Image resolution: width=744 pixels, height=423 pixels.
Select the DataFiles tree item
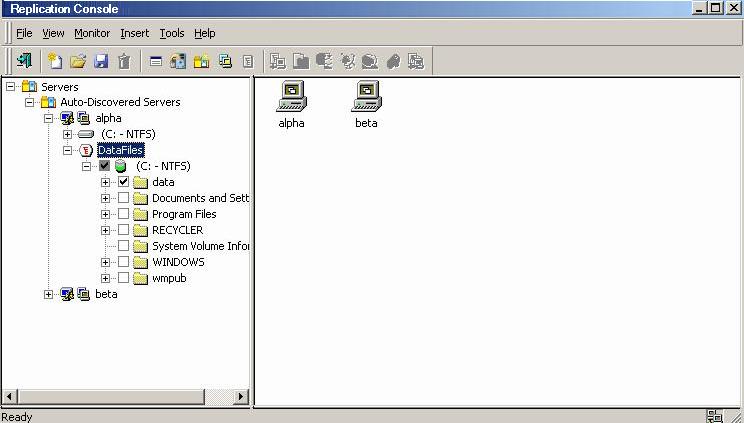pyautogui.click(x=121, y=150)
